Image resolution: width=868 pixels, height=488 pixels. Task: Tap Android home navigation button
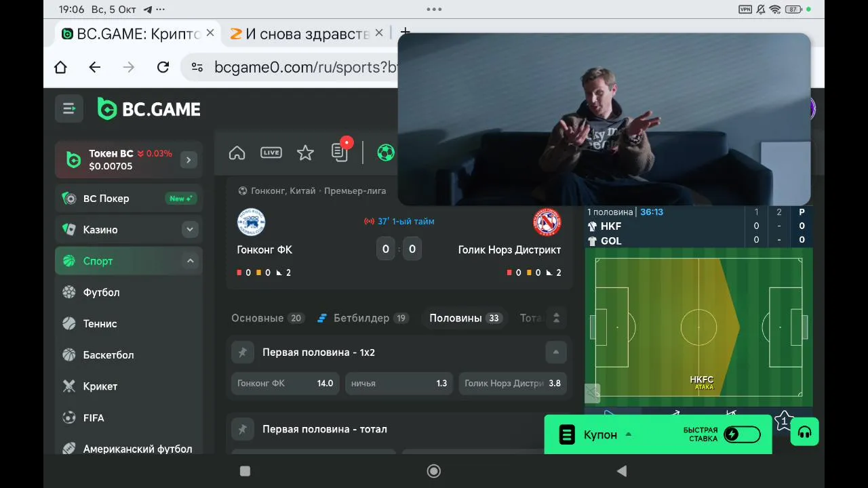pos(434,471)
